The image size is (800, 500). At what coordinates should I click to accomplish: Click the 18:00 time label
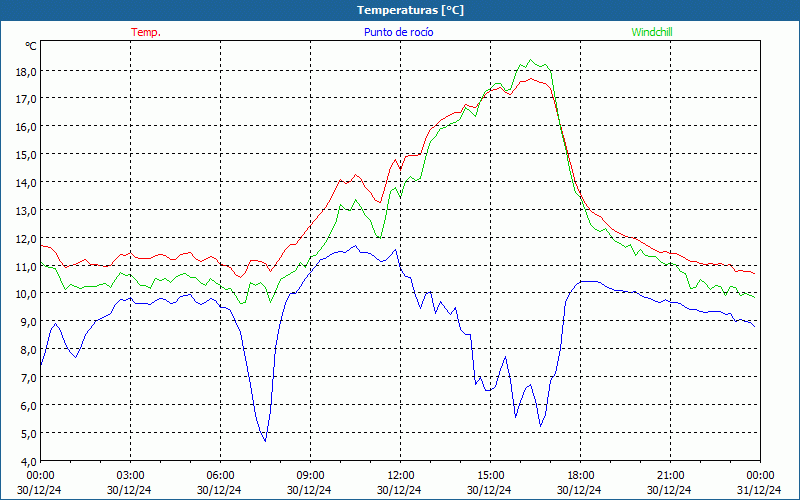click(581, 476)
